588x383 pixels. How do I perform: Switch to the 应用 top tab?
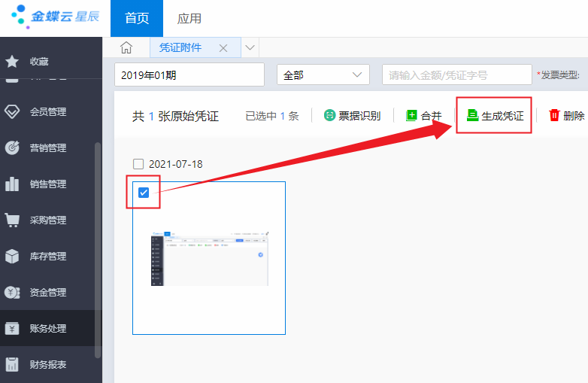coord(189,19)
